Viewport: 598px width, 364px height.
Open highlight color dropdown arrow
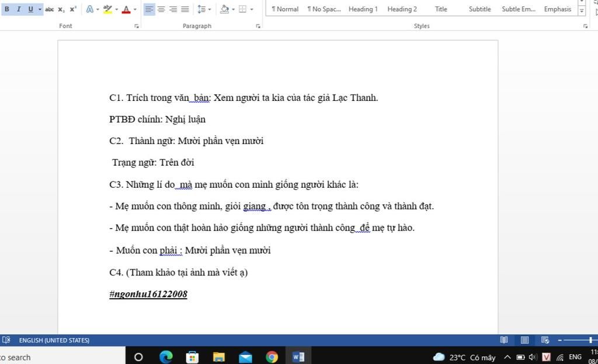pos(116,9)
